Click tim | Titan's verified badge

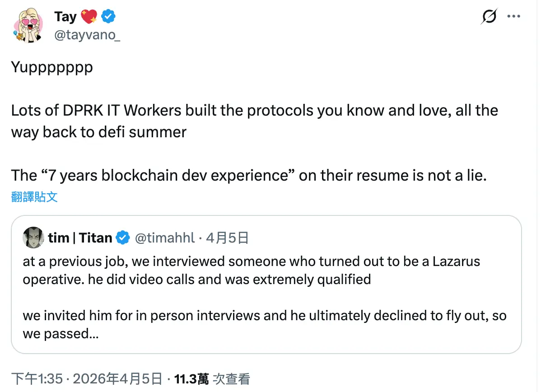pyautogui.click(x=122, y=238)
